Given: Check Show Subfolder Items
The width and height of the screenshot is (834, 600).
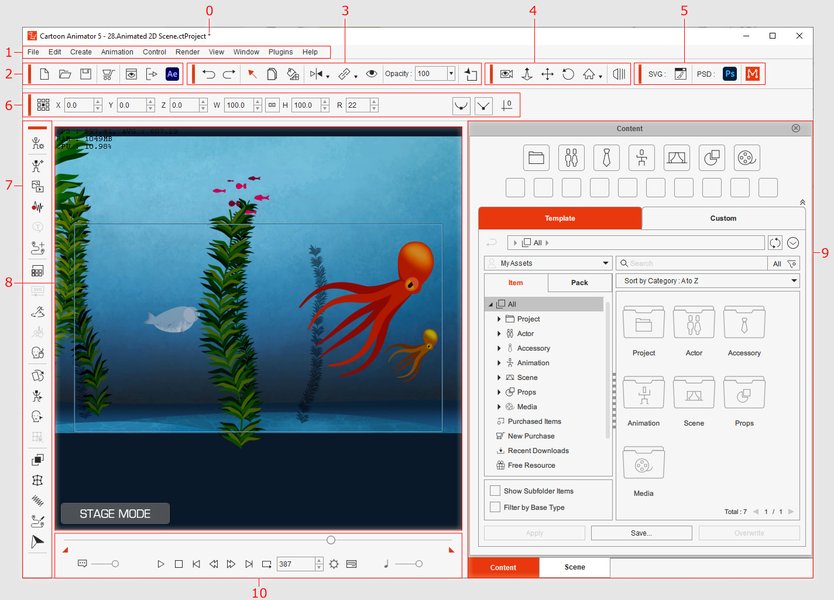Looking at the screenshot, I should point(495,490).
